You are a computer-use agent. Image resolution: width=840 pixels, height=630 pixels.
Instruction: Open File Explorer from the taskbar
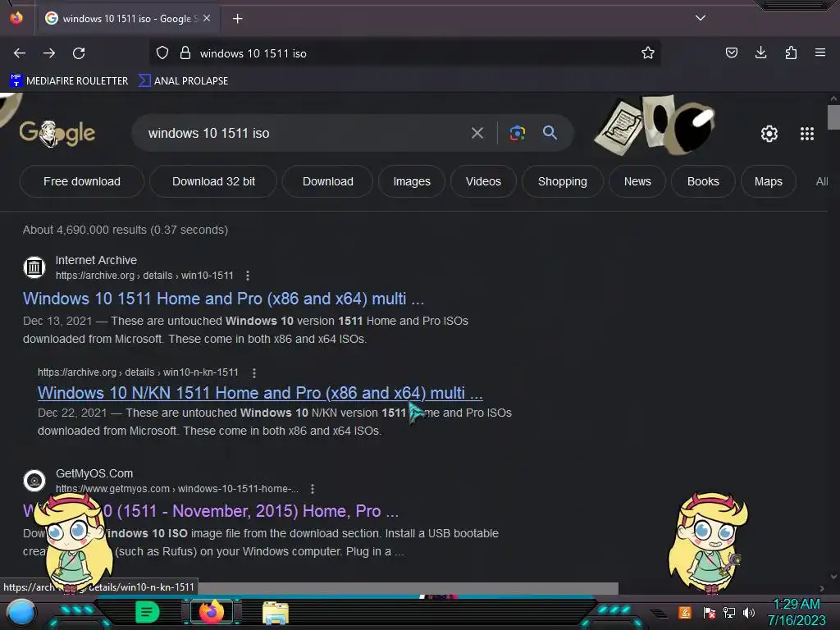(x=276, y=613)
